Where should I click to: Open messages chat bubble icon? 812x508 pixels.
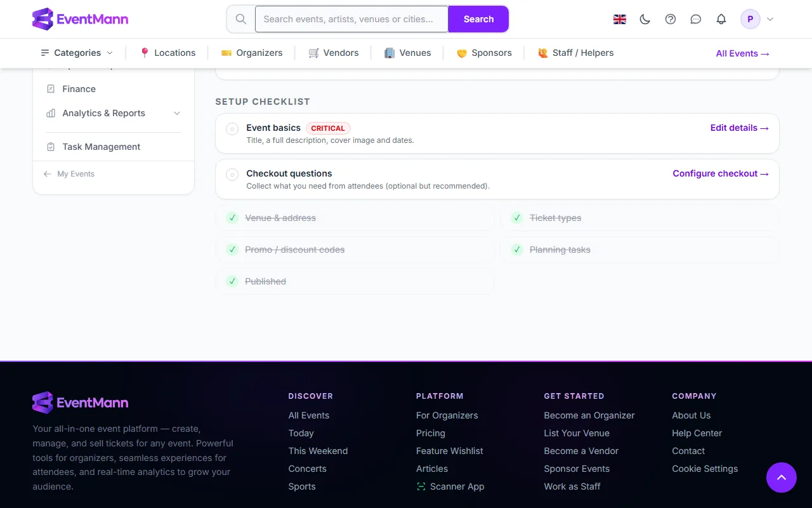click(696, 19)
